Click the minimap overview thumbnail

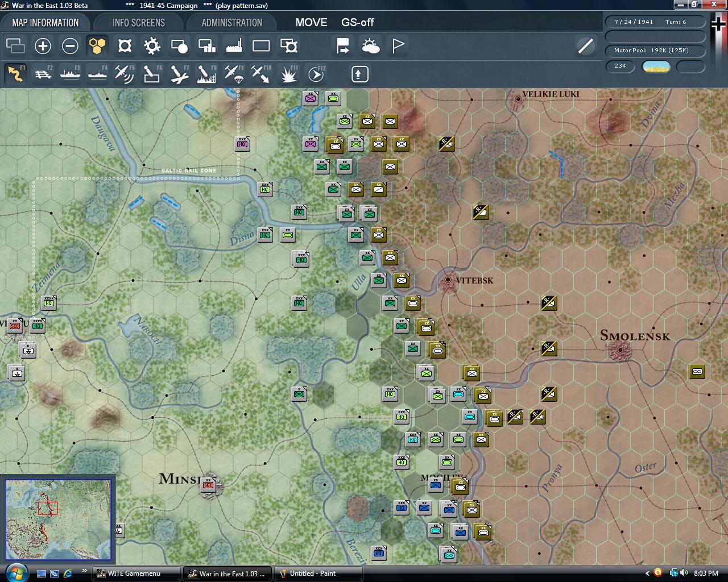click(x=58, y=519)
